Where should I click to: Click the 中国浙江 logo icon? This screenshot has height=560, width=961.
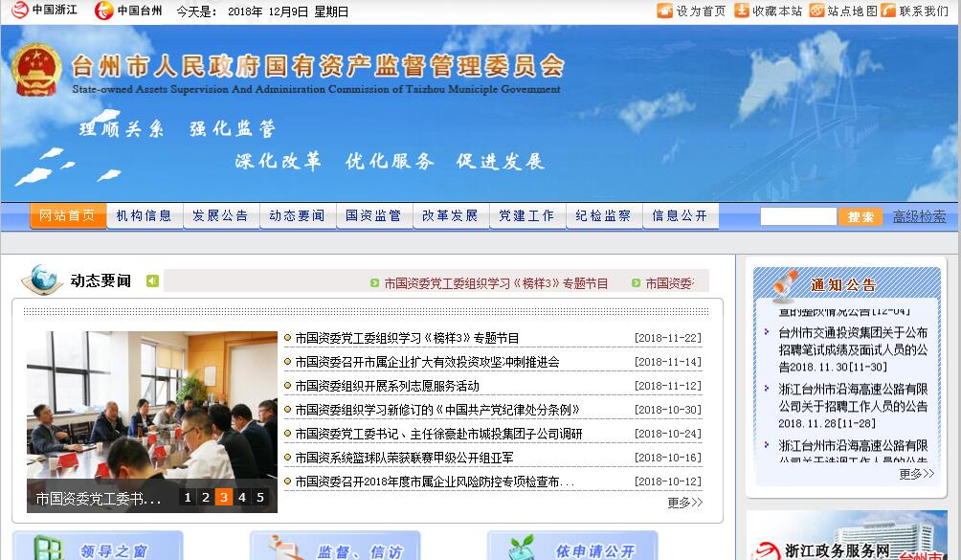20,11
